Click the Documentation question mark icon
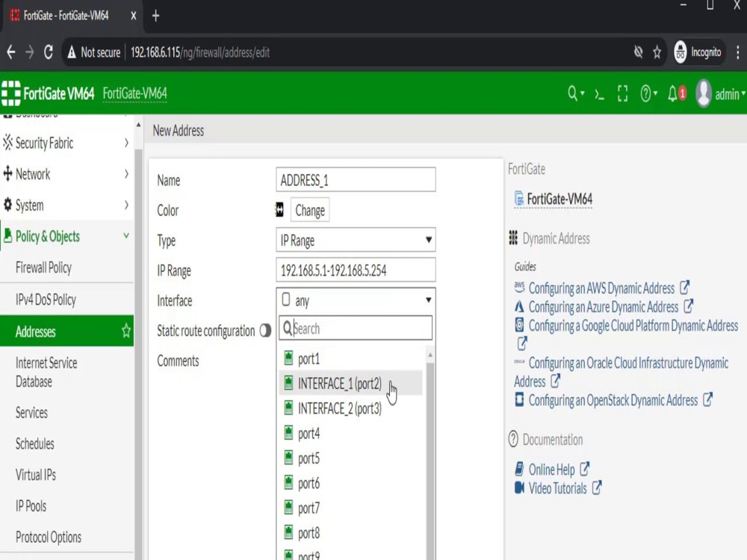This screenshot has height=560, width=747. tap(513, 438)
